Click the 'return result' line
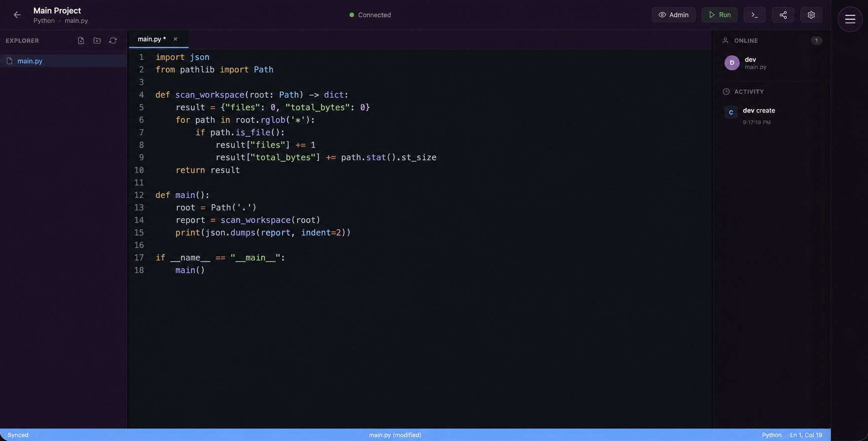This screenshot has height=441, width=868. coord(208,170)
